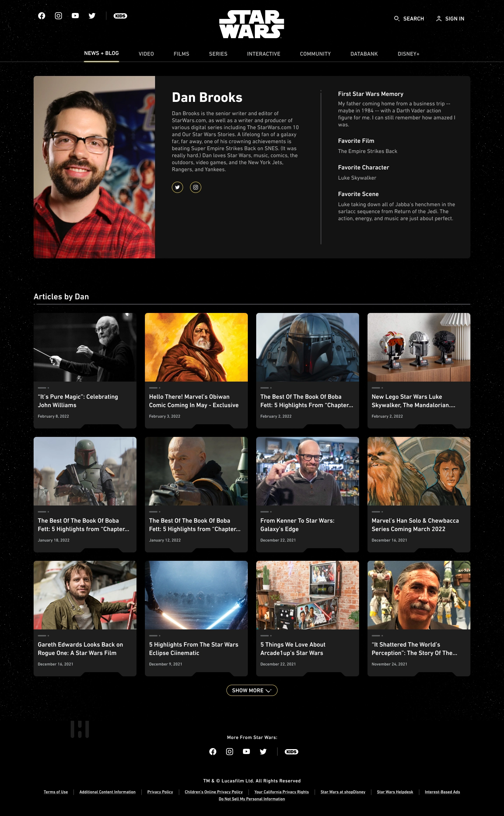The height and width of the screenshot is (816, 504).
Task: Open Arcade1up pinball machine thumbnail
Action: pos(308,595)
